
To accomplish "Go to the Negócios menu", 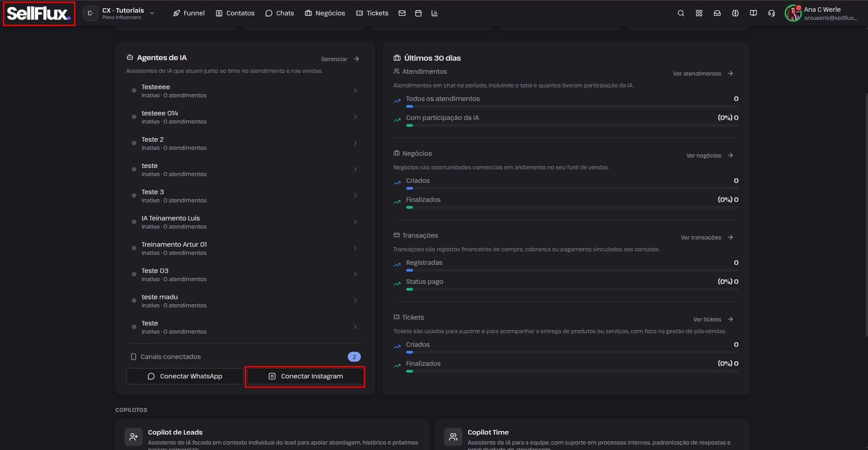I will (325, 14).
